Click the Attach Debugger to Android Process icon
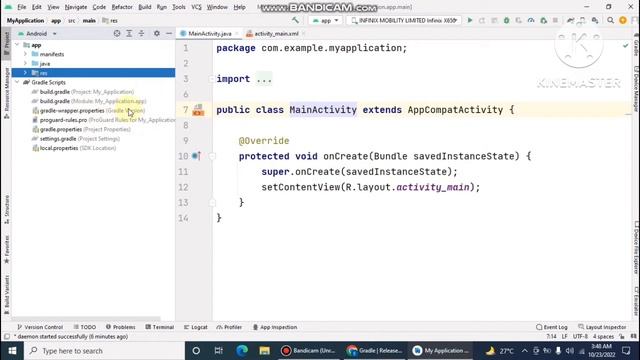This screenshot has height=360, width=640. click(543, 20)
